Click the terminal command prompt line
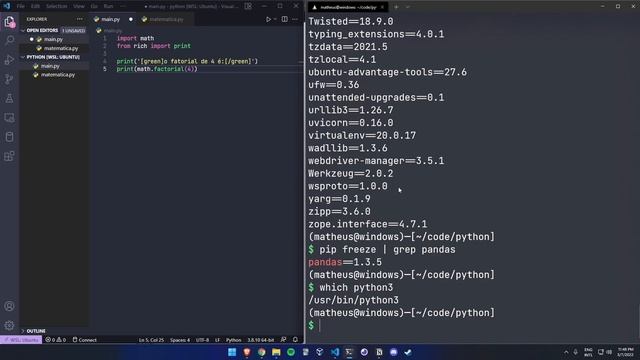This screenshot has height=360, width=640. [471, 325]
